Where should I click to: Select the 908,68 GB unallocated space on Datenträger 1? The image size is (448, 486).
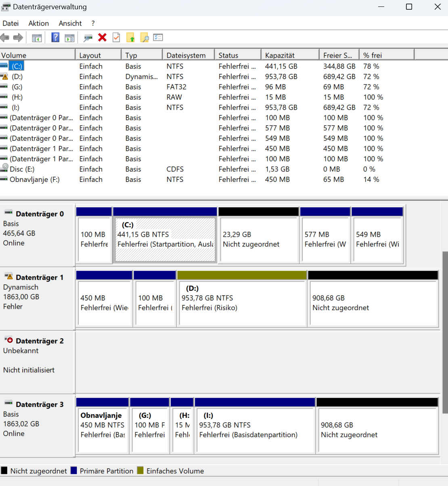click(x=373, y=299)
